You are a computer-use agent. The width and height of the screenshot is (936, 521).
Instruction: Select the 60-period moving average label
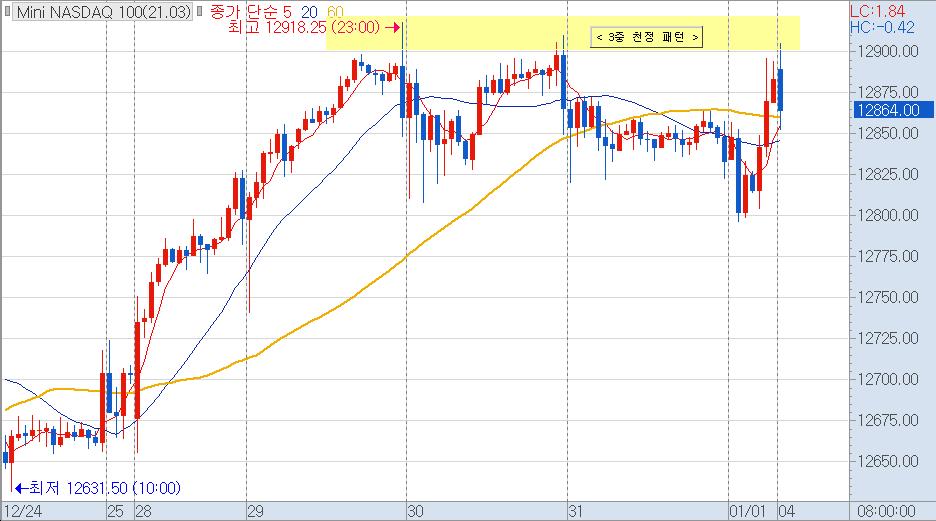tap(335, 11)
